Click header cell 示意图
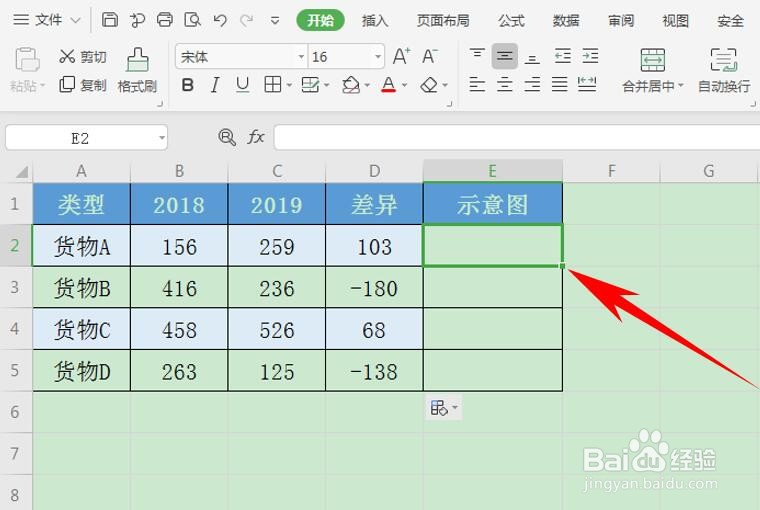This screenshot has height=510, width=760. pos(492,204)
